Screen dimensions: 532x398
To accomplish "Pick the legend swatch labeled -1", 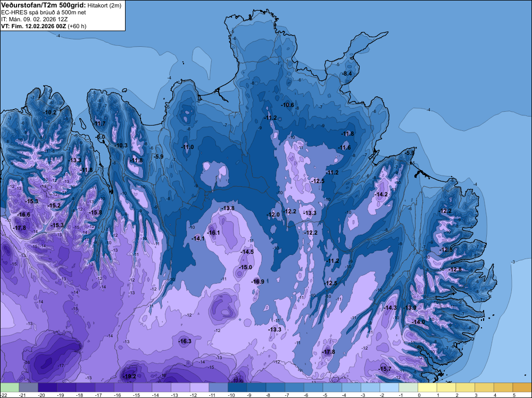I will coord(409,387).
